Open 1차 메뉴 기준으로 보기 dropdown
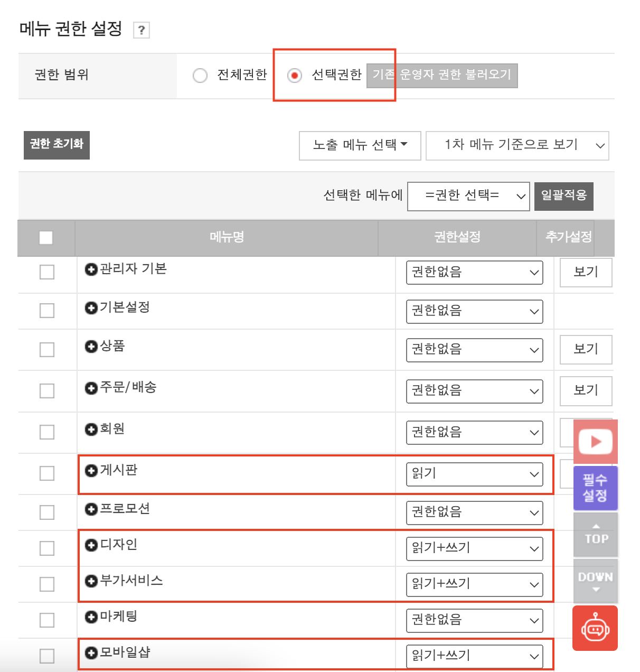The width and height of the screenshot is (640, 672). (x=517, y=145)
